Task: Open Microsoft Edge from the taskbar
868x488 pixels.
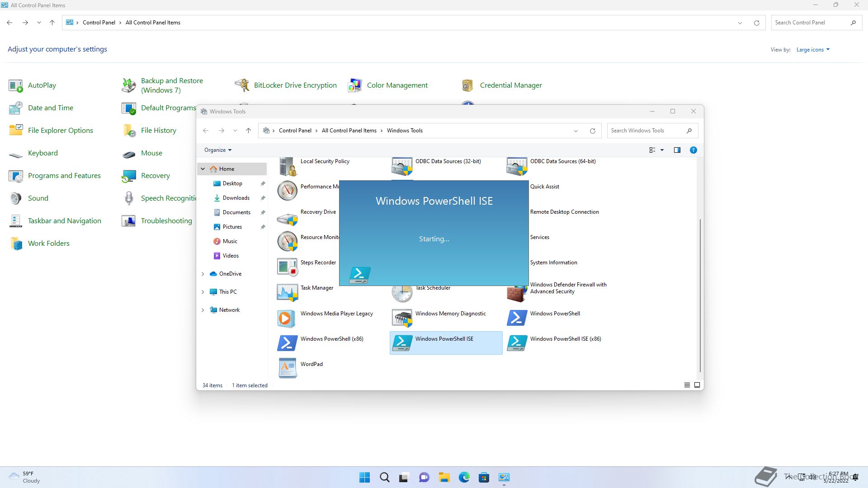Action: [x=464, y=477]
